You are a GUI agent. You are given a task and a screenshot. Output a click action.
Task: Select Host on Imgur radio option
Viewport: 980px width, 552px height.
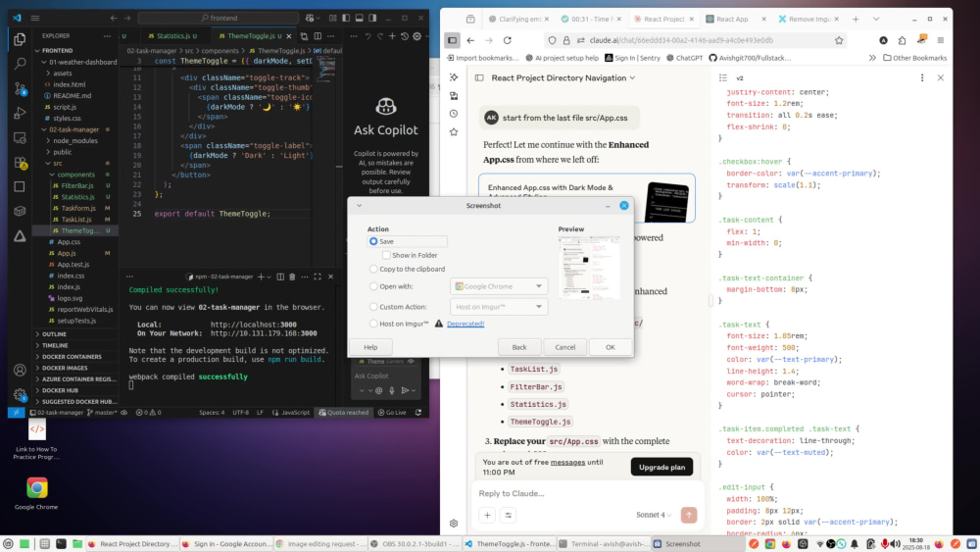tap(373, 324)
